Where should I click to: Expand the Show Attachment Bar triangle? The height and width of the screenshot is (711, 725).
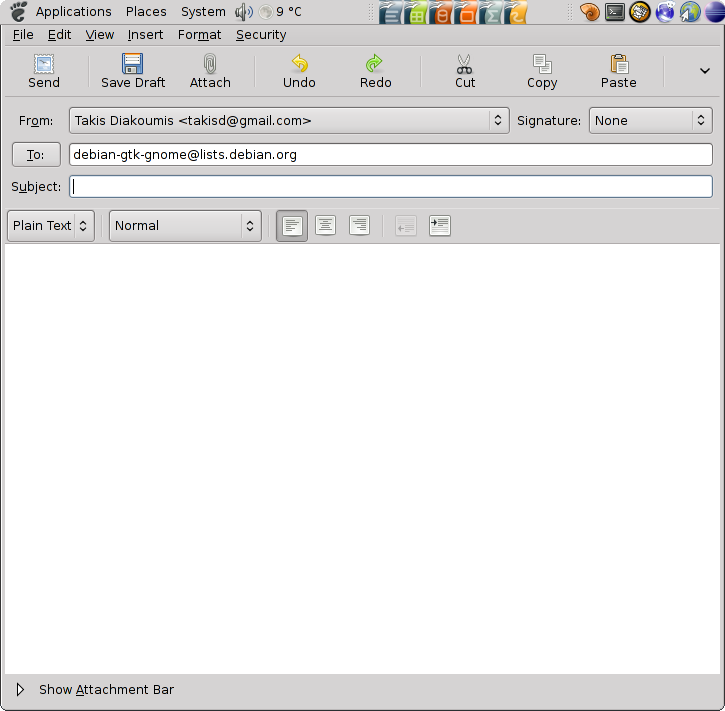tap(20, 690)
